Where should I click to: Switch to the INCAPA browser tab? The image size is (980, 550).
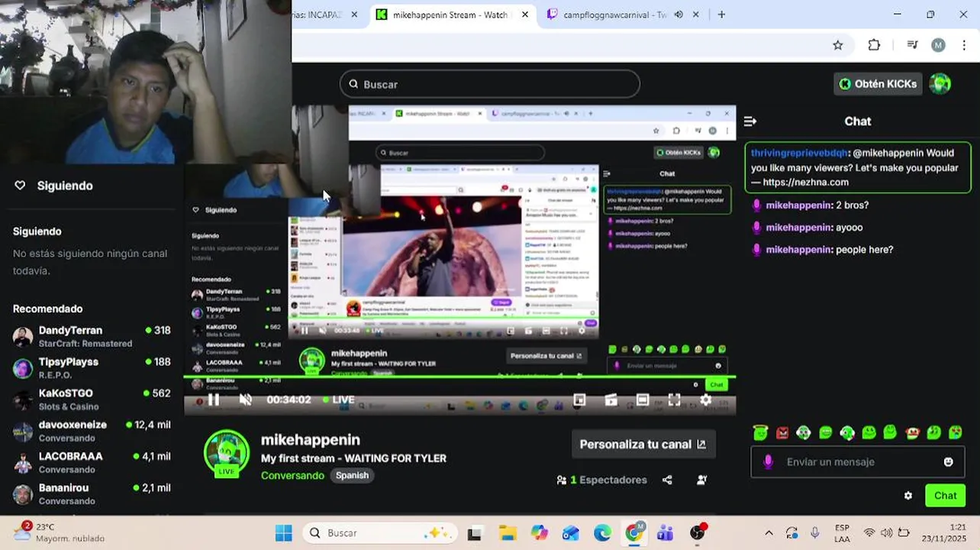[x=321, y=15]
